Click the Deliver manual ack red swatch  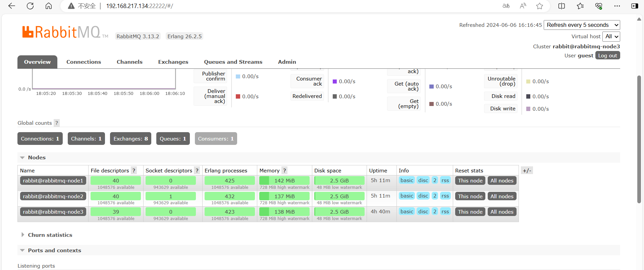pyautogui.click(x=238, y=97)
